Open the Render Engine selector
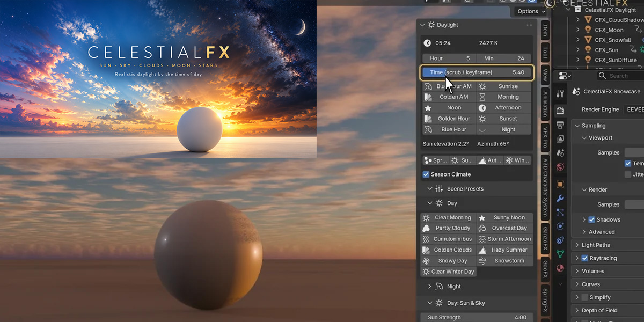The height and width of the screenshot is (322, 644). (x=634, y=109)
